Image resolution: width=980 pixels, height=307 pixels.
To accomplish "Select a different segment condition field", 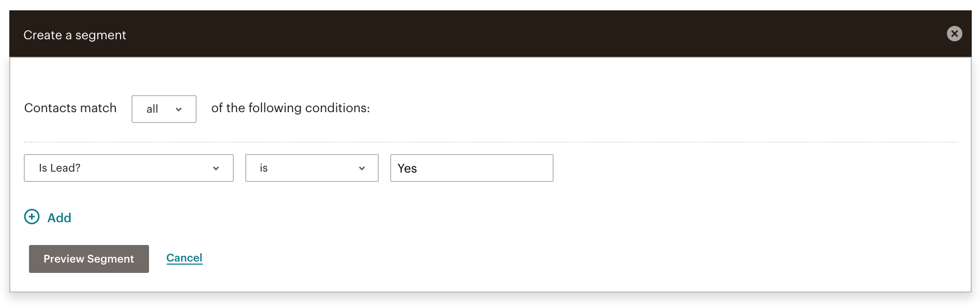I will pos(128,168).
